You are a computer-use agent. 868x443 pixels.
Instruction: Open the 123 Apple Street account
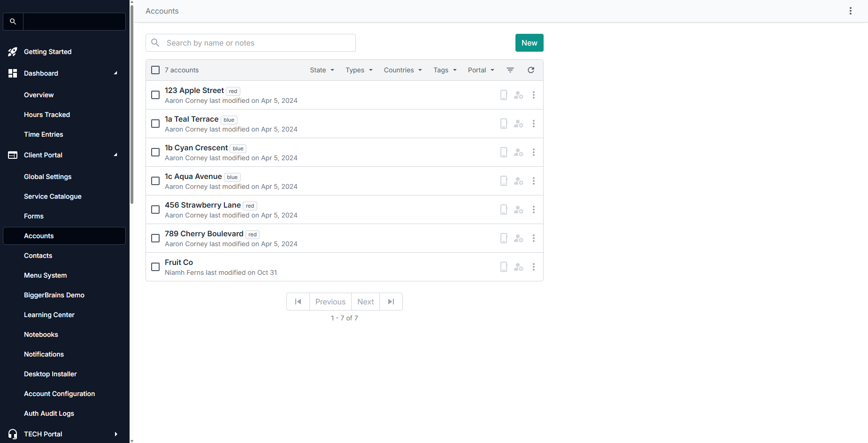point(194,90)
